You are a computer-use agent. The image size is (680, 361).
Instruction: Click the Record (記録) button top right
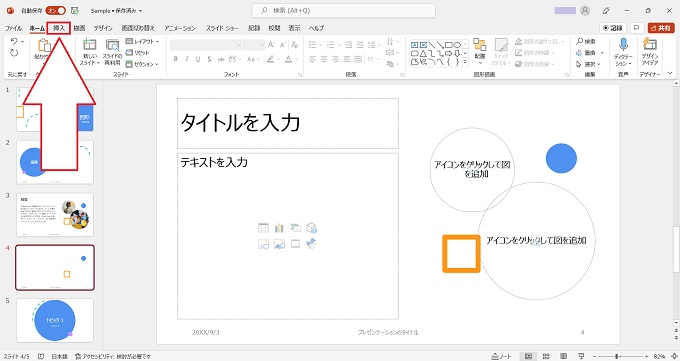(613, 28)
